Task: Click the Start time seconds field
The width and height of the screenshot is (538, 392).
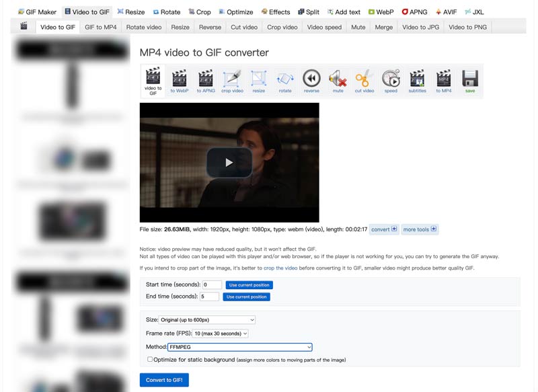Action: (212, 284)
